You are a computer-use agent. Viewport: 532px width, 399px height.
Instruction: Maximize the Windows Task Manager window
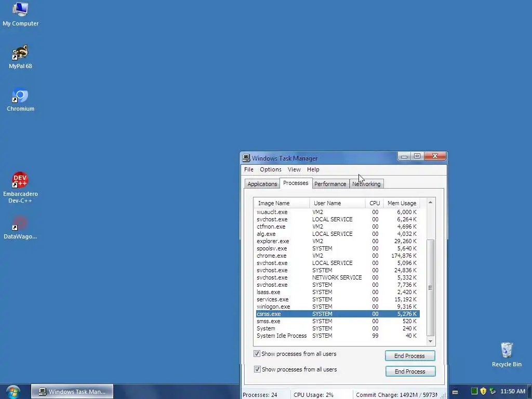[x=417, y=156]
